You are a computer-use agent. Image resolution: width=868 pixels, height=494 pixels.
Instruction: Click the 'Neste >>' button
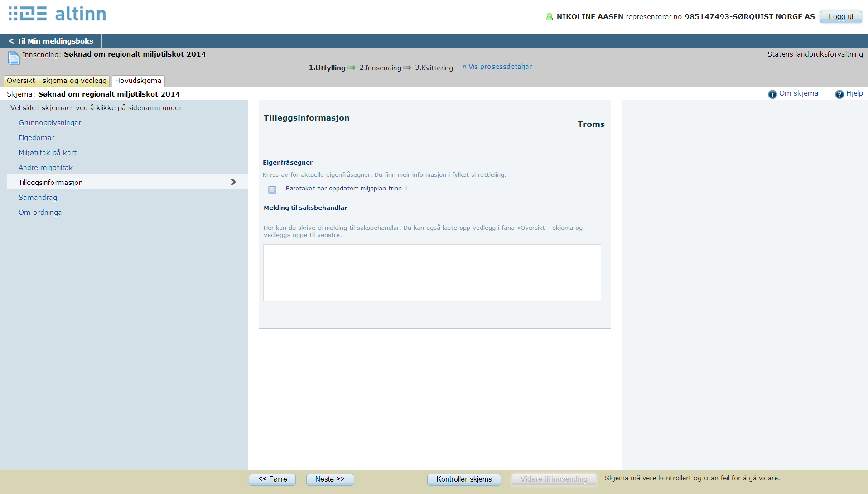point(330,479)
